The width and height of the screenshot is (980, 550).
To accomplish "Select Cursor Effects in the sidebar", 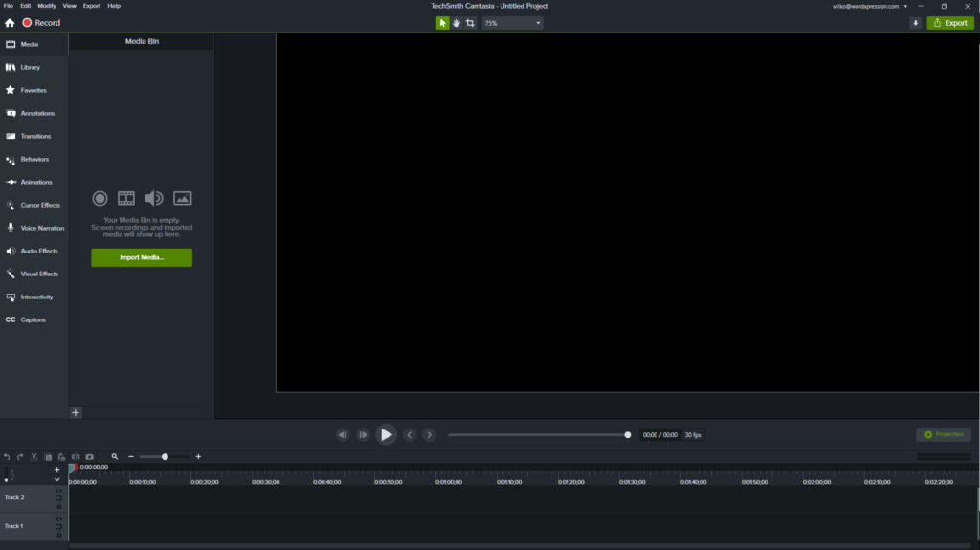I will (33, 205).
